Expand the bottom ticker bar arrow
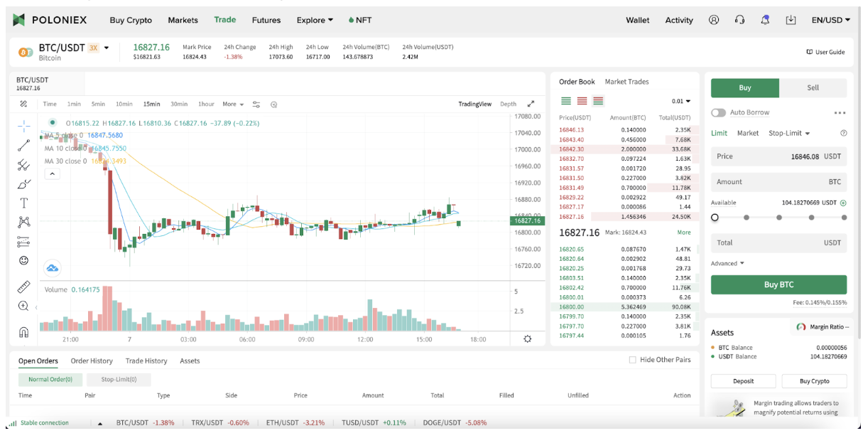The height and width of the screenshot is (438, 868). [x=100, y=423]
